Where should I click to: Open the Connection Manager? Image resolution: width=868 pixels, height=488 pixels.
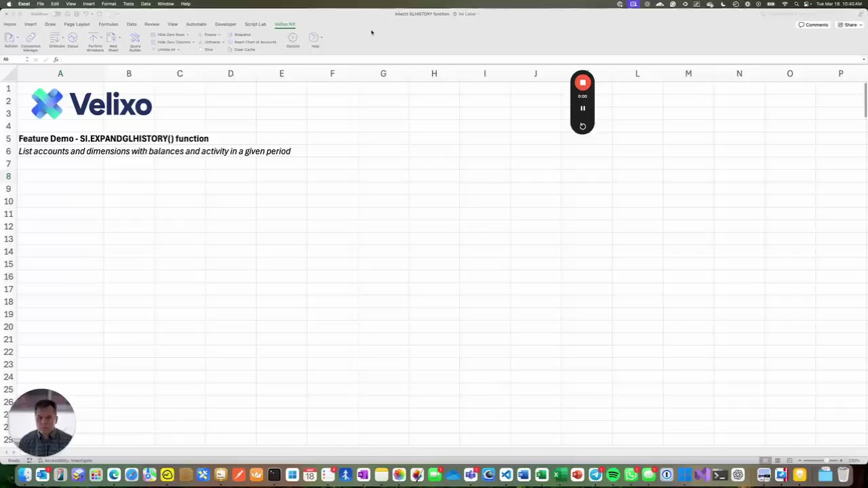click(31, 41)
